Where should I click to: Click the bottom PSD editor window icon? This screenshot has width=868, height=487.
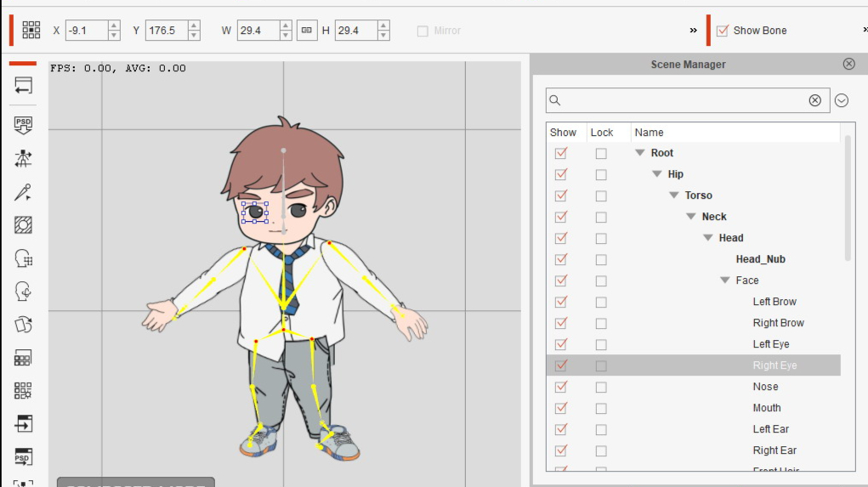(x=23, y=456)
